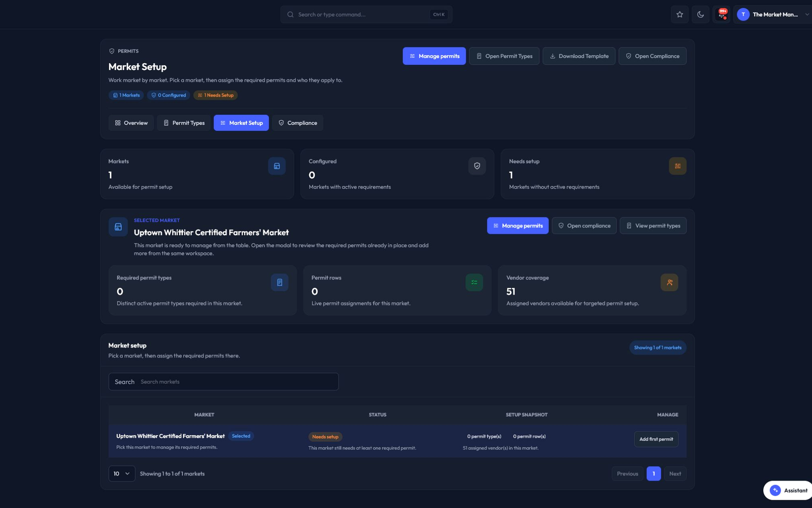Click Download Template button
This screenshot has height=508, width=812.
point(579,56)
